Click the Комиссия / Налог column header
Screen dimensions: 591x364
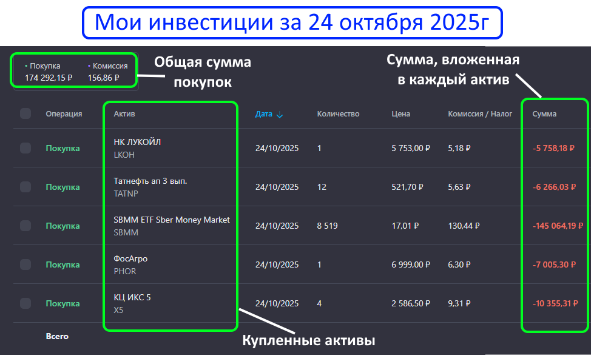click(x=480, y=113)
